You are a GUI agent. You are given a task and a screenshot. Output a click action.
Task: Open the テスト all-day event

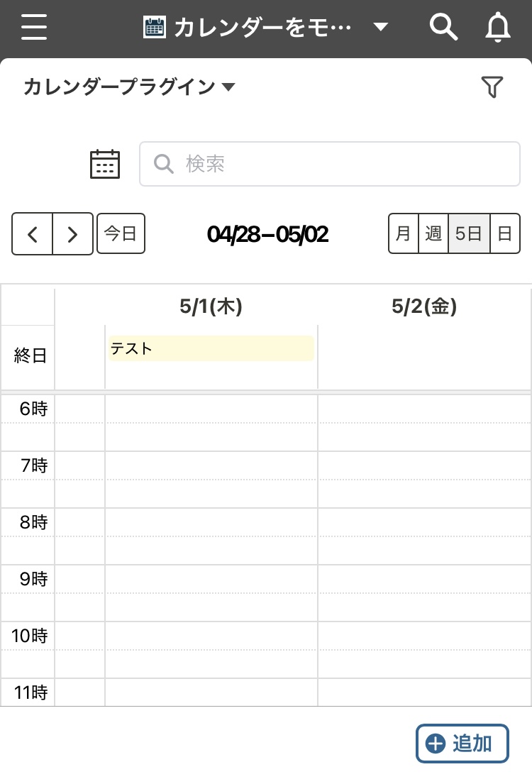[211, 348]
